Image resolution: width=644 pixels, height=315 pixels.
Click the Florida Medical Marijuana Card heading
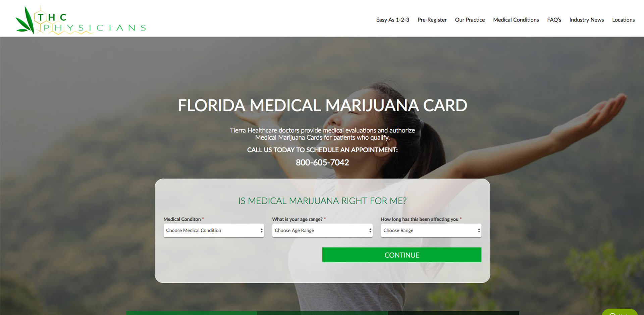(322, 105)
